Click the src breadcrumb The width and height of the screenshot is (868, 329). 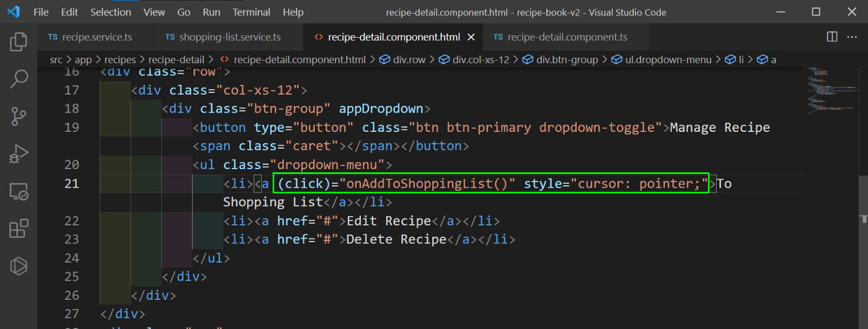57,59
